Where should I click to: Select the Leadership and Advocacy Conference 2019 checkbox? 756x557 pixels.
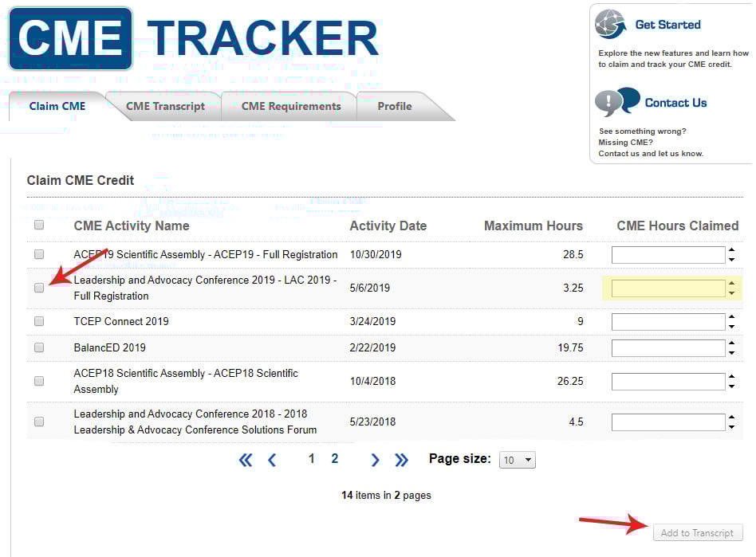click(x=39, y=288)
